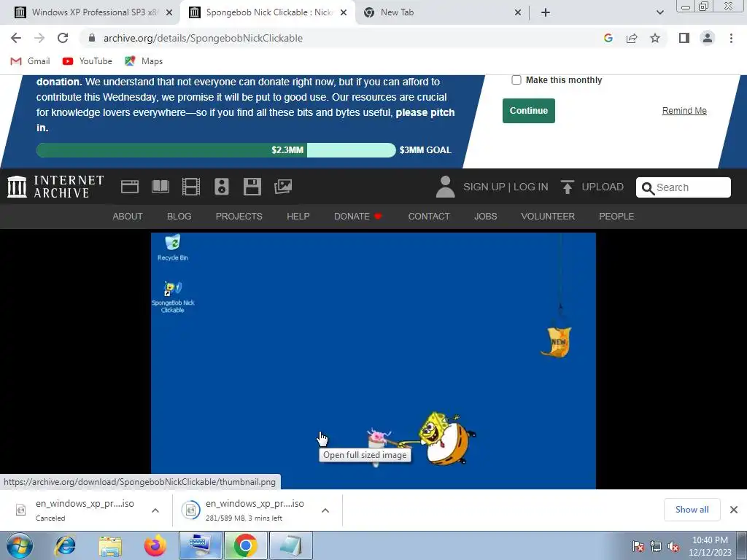The image size is (747, 560).
Task: Bookmark this page with the star
Action: 655,38
